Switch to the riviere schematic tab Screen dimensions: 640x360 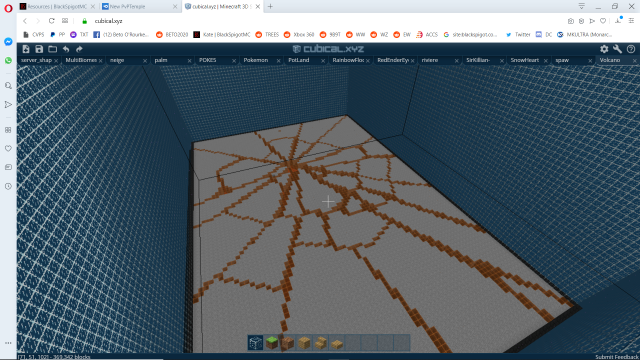click(430, 60)
